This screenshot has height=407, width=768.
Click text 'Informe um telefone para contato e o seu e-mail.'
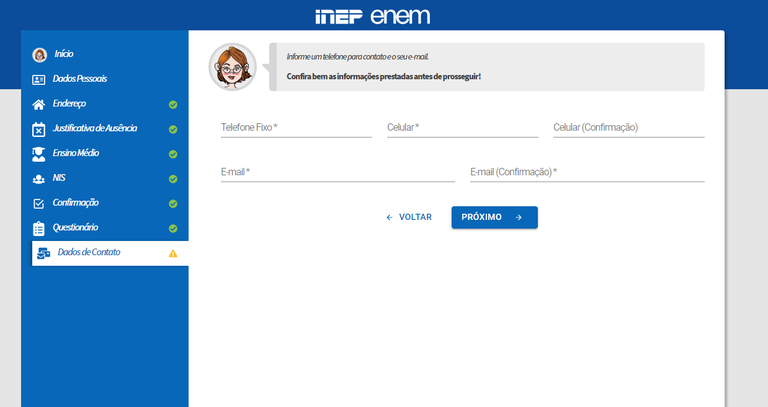pos(358,57)
